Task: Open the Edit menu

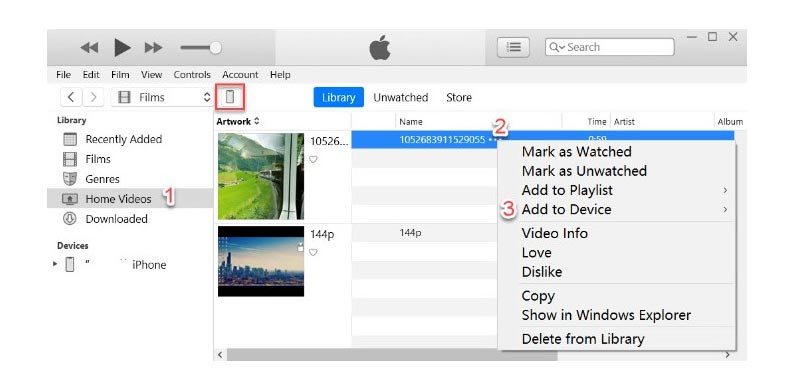Action: coord(91,75)
